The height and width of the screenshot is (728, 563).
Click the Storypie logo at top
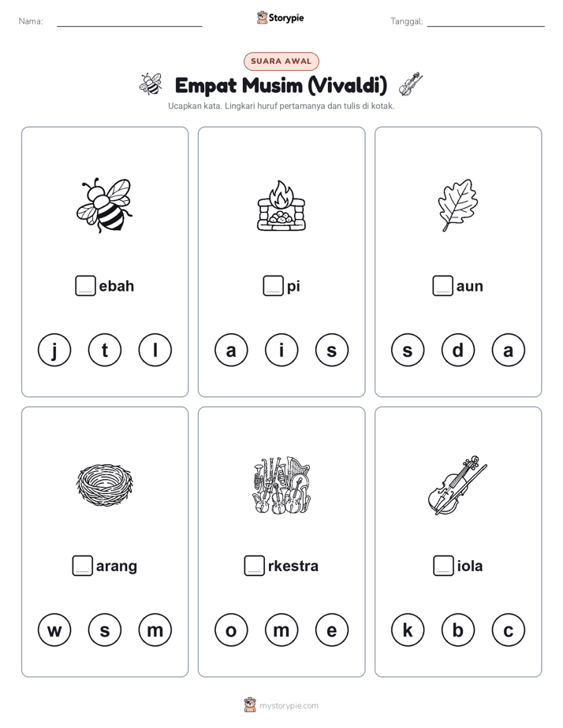tap(280, 18)
